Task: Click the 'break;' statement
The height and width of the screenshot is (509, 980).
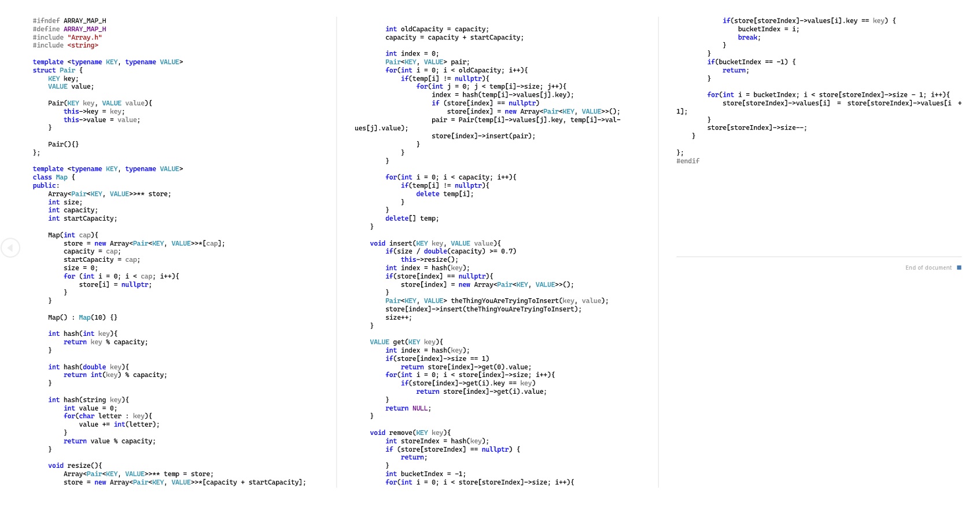Action: pyautogui.click(x=750, y=38)
